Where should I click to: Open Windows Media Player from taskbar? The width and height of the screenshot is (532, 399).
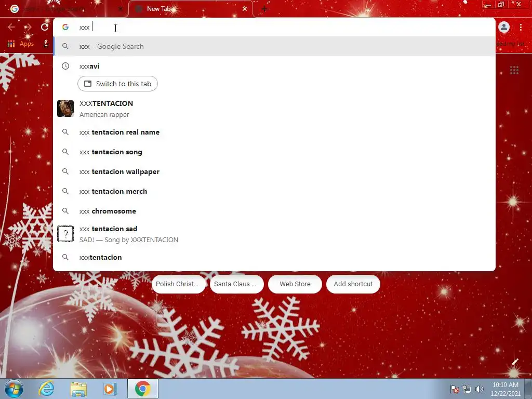coord(109,389)
